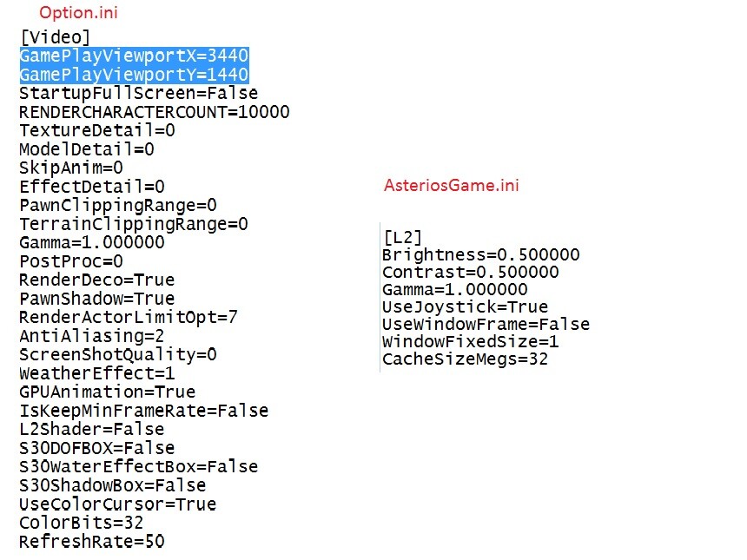Screen dimensions: 747x560
Task: Click on the L2Shader=False line
Action: [91, 430]
